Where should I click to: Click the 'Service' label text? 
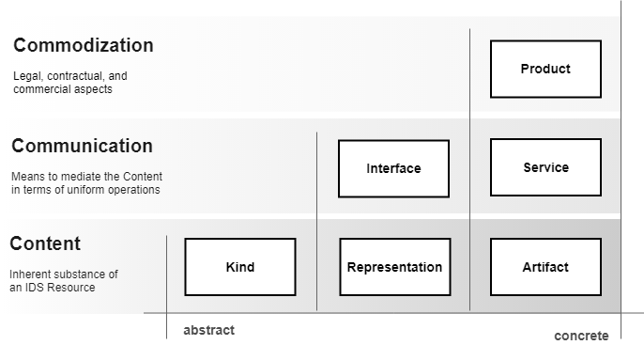coord(545,167)
